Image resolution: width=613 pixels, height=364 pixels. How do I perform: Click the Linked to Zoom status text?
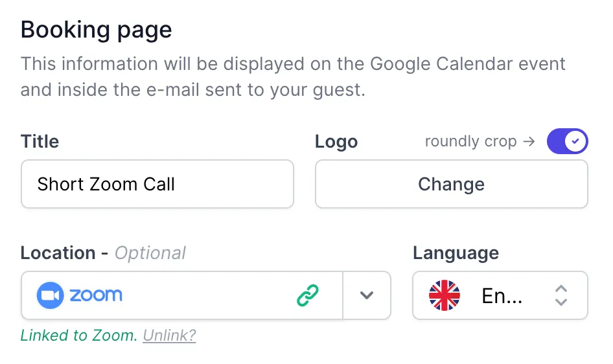click(78, 336)
